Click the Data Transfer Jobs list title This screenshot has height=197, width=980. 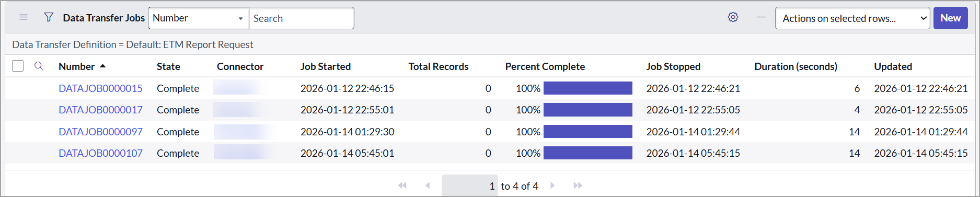point(103,18)
